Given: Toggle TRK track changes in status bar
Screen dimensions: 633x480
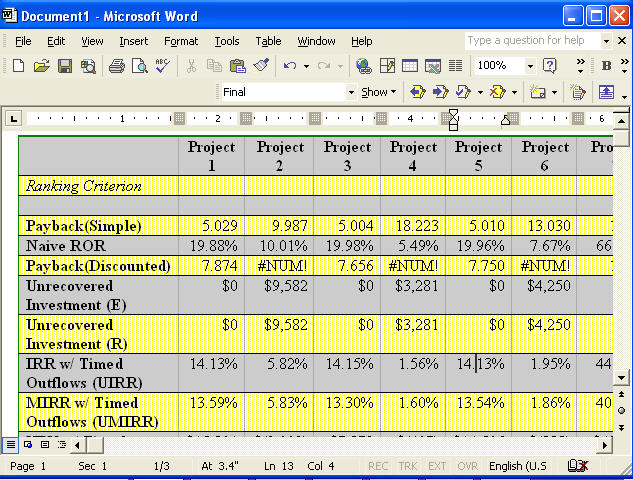Looking at the screenshot, I should pos(408,467).
